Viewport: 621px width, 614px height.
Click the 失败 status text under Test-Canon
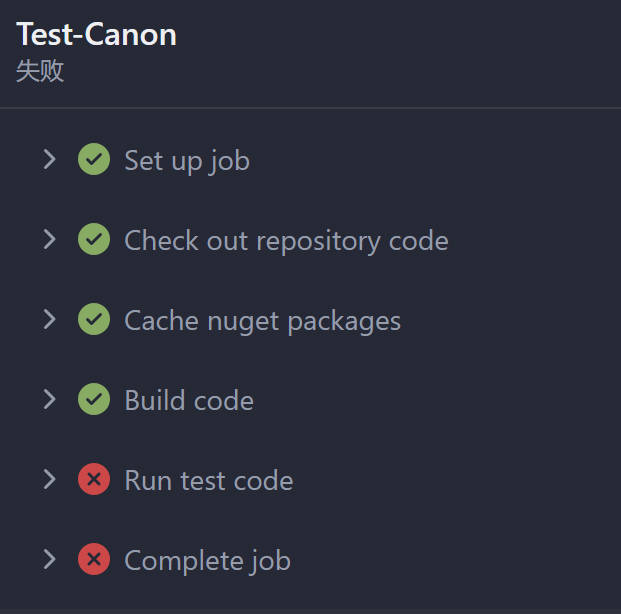(x=40, y=71)
